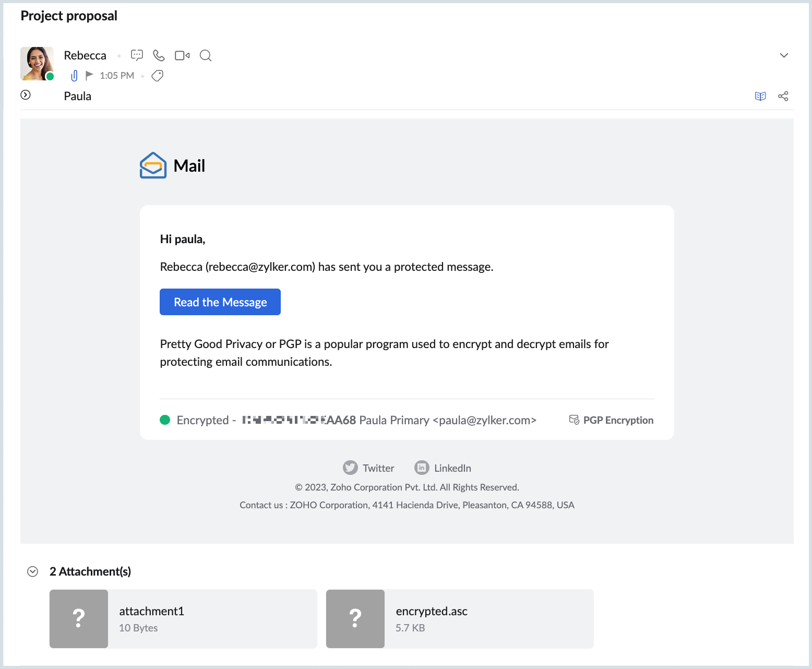812x669 pixels.
Task: Click the sender name Rebecca
Action: [x=85, y=55]
